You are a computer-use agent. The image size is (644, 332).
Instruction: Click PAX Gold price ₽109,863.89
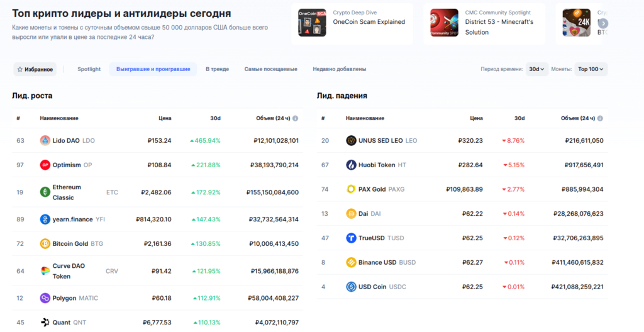(465, 189)
